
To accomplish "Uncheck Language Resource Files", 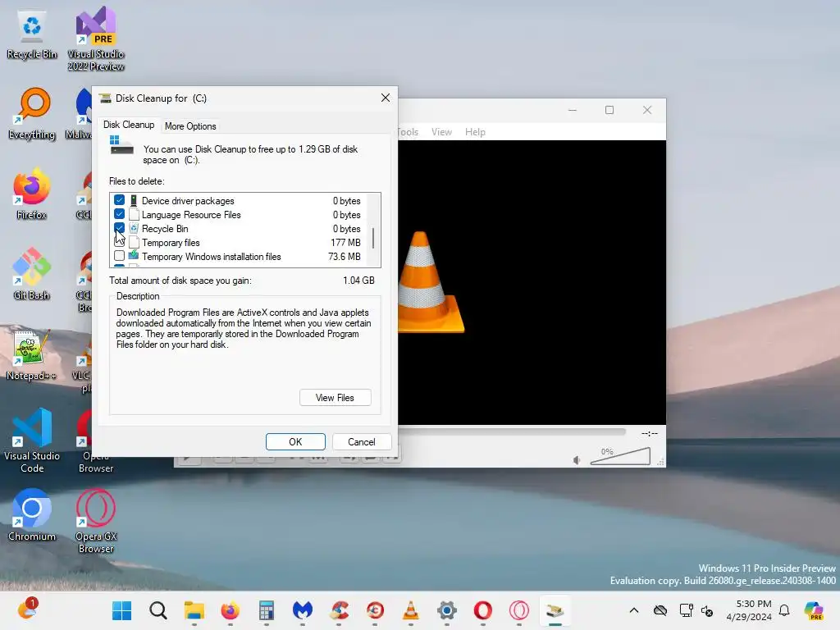I will pyautogui.click(x=120, y=214).
